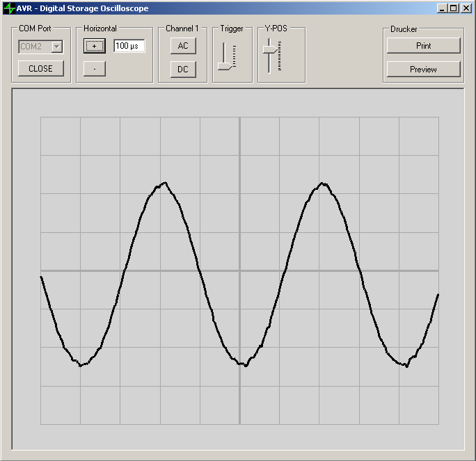Increase horizontal timebase with plus button

tap(95, 46)
